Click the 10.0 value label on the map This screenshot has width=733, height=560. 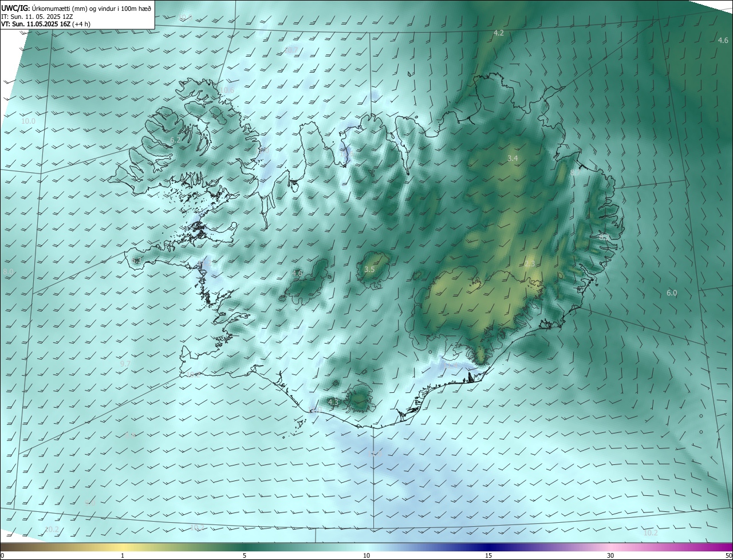[28, 121]
